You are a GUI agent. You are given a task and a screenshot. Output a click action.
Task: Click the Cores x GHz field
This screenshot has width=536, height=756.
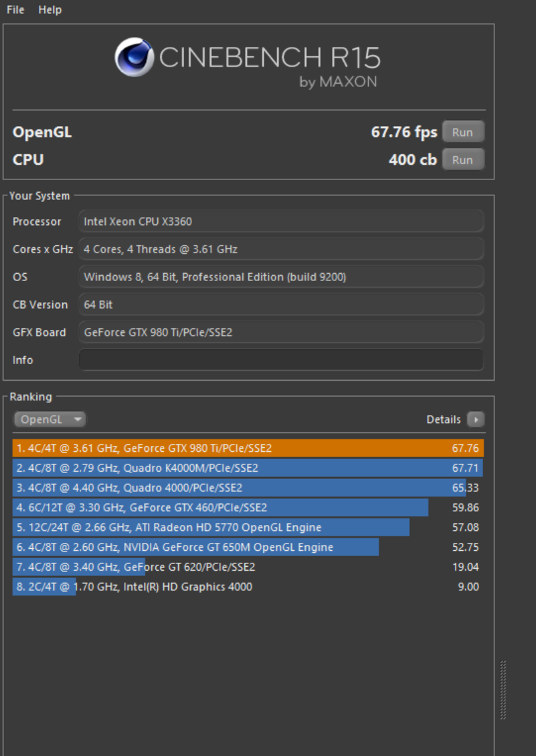click(x=281, y=249)
